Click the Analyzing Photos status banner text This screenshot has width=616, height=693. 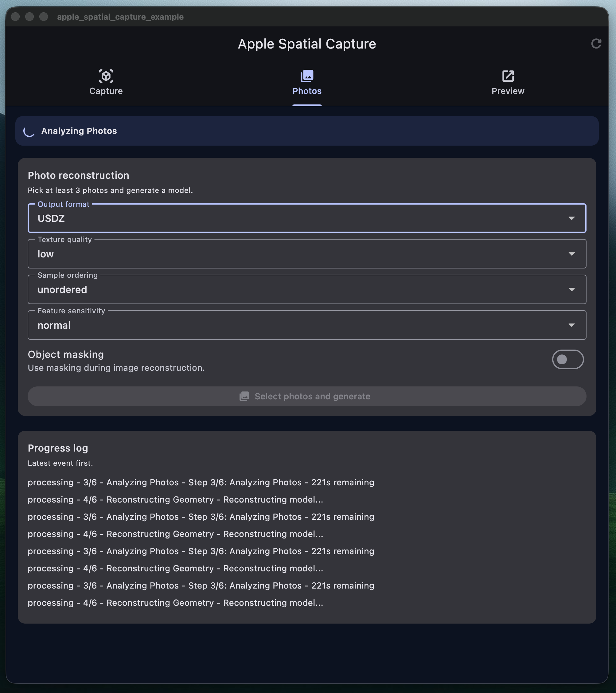[x=79, y=131]
